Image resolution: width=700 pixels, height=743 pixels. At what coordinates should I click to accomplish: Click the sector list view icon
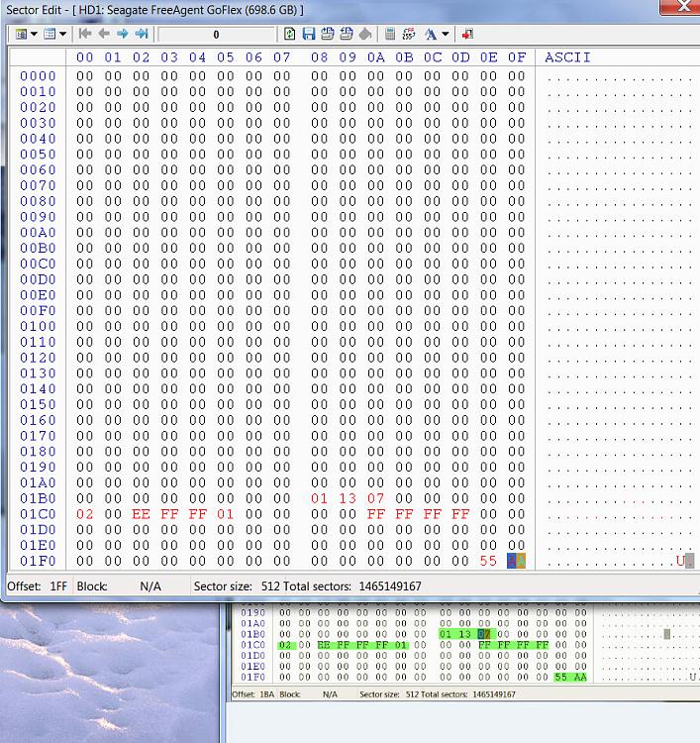pyautogui.click(x=50, y=34)
